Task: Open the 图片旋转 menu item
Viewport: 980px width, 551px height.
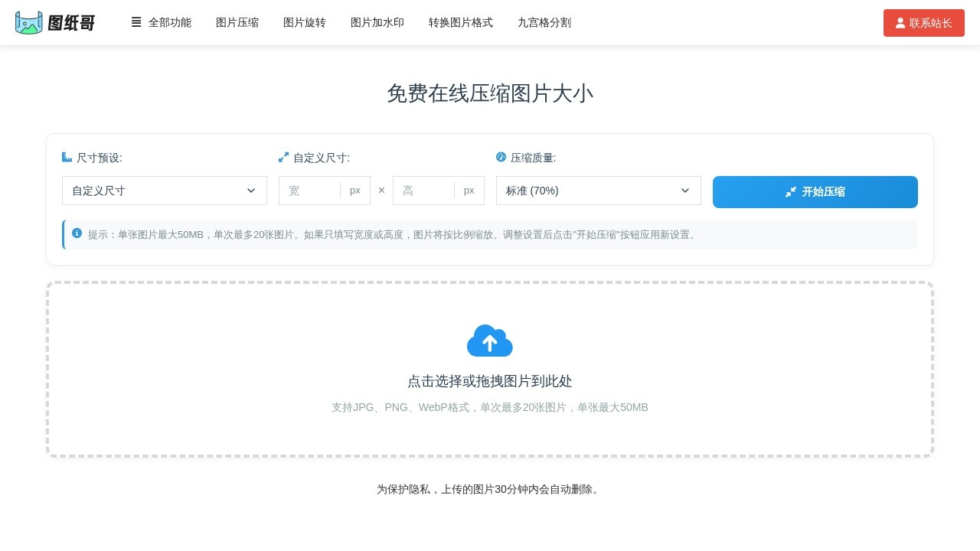Action: pos(304,22)
